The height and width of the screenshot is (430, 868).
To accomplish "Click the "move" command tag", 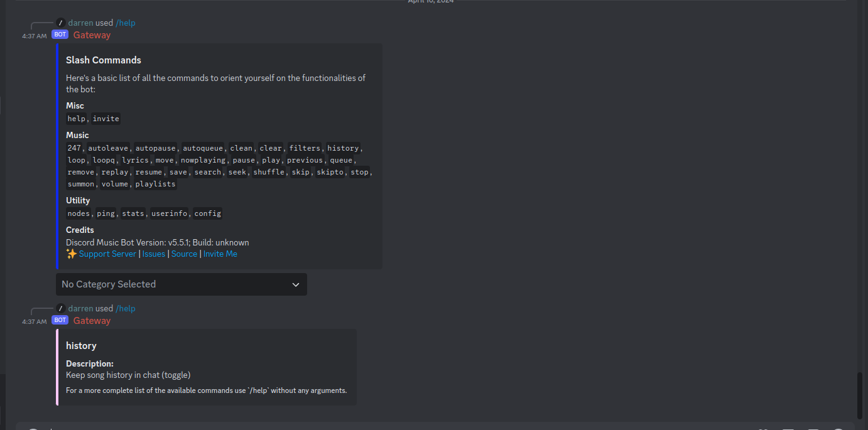I will [165, 160].
